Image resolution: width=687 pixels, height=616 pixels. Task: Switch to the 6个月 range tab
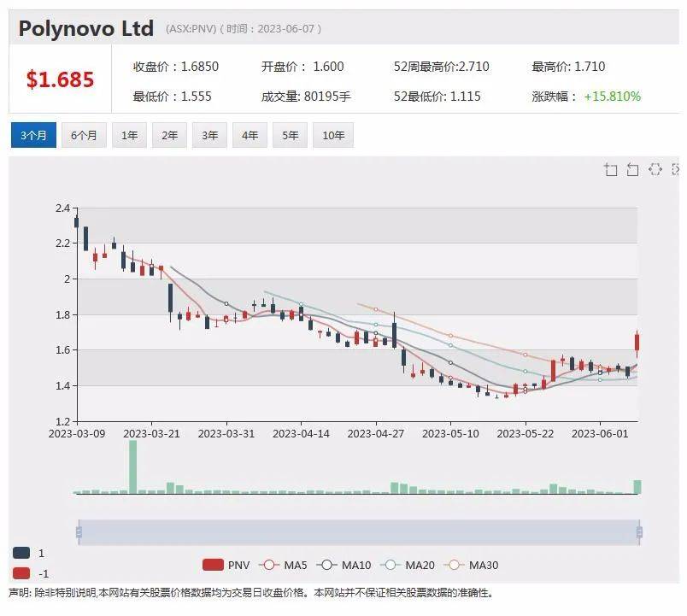click(x=84, y=135)
